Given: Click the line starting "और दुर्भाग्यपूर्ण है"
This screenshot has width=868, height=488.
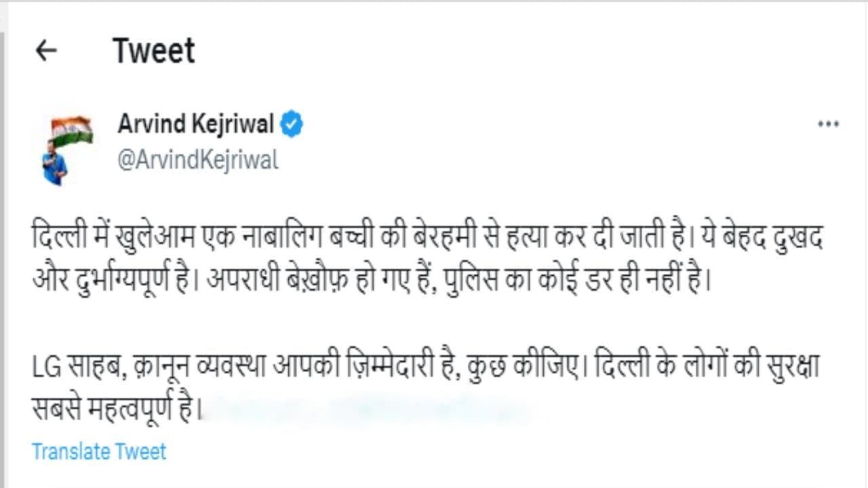Looking at the screenshot, I should 371,279.
